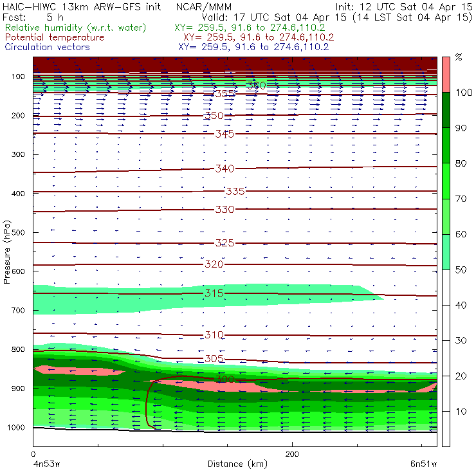Click the colorbar value label 10
Viewport: 476px width, 476px height.
coord(461,412)
